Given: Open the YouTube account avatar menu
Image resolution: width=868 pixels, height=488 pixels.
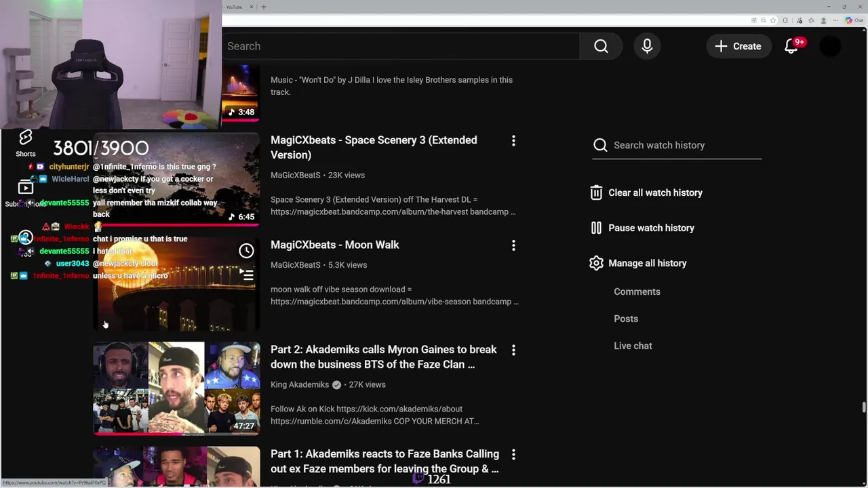Looking at the screenshot, I should point(831,46).
